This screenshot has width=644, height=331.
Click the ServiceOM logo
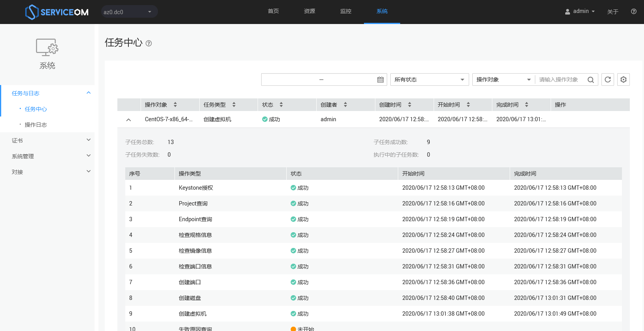pyautogui.click(x=57, y=12)
